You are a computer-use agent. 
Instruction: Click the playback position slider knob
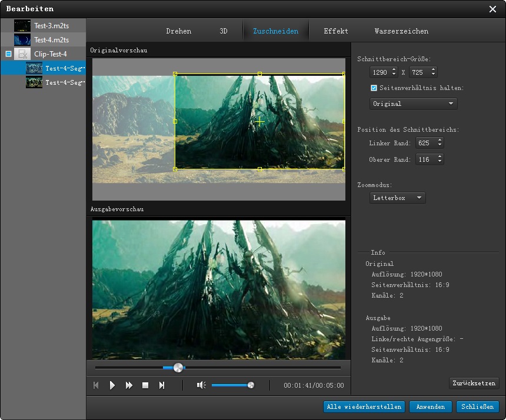pos(178,368)
